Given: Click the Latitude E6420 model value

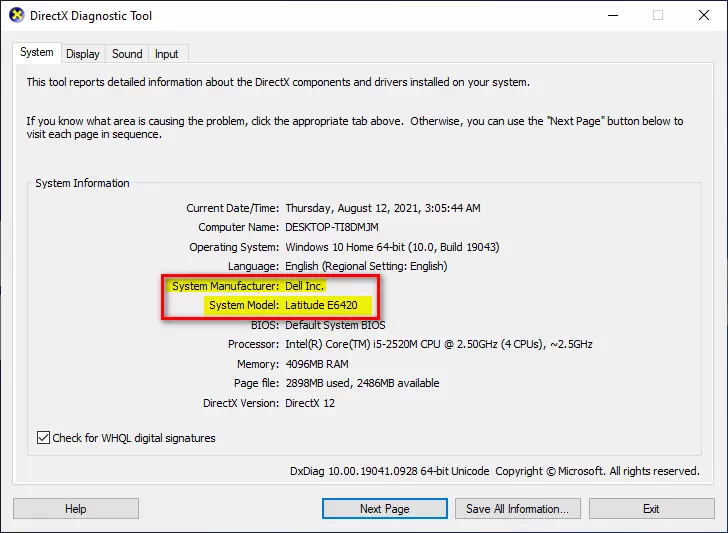Looking at the screenshot, I should click(321, 305).
